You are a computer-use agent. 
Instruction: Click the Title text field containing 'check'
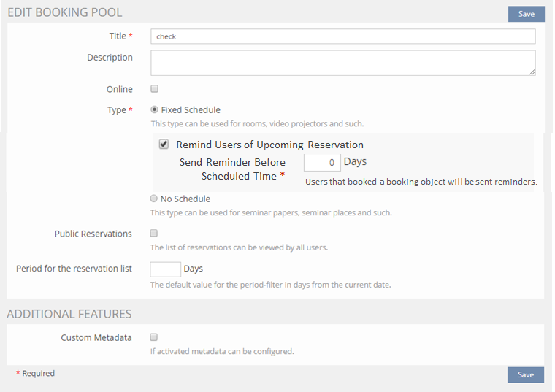coord(342,36)
